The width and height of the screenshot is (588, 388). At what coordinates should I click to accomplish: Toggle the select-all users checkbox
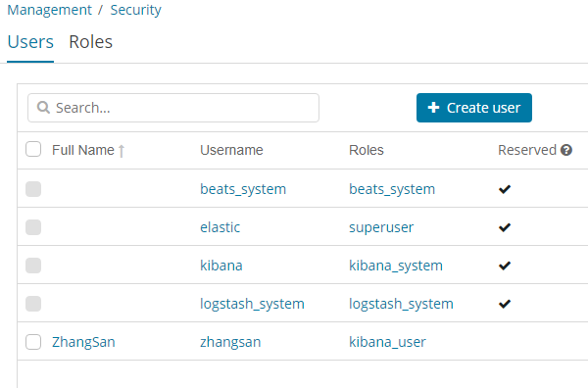tap(33, 149)
